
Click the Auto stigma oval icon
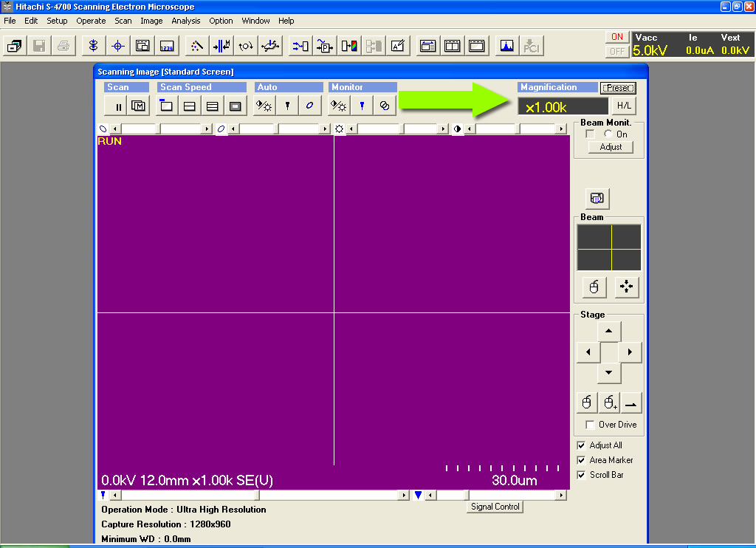point(310,106)
